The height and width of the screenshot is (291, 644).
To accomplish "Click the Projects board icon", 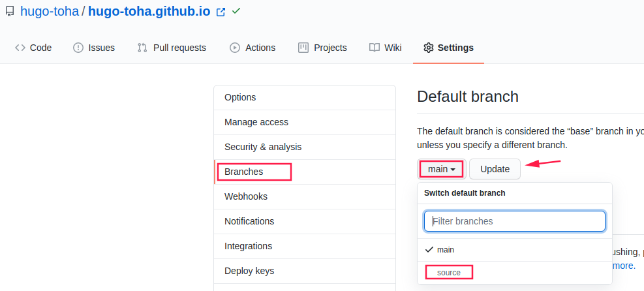I will 303,48.
